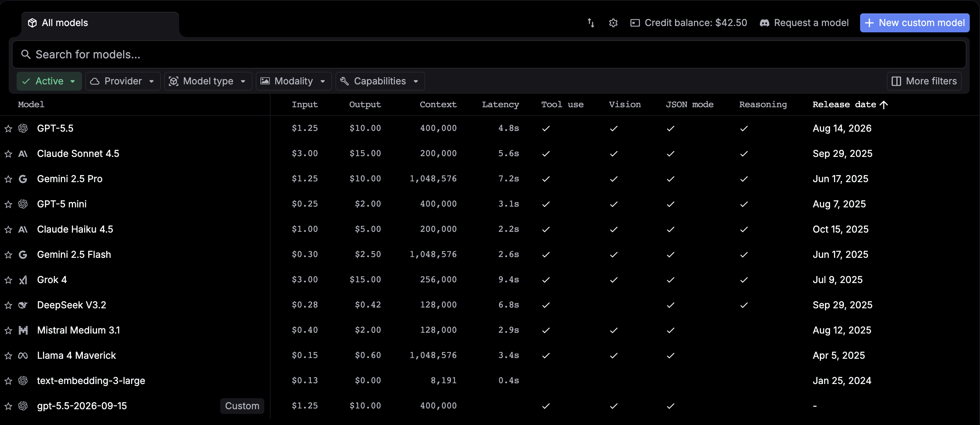Focus the Search for models field
Image resolution: width=980 pixels, height=425 pixels.
point(489,54)
